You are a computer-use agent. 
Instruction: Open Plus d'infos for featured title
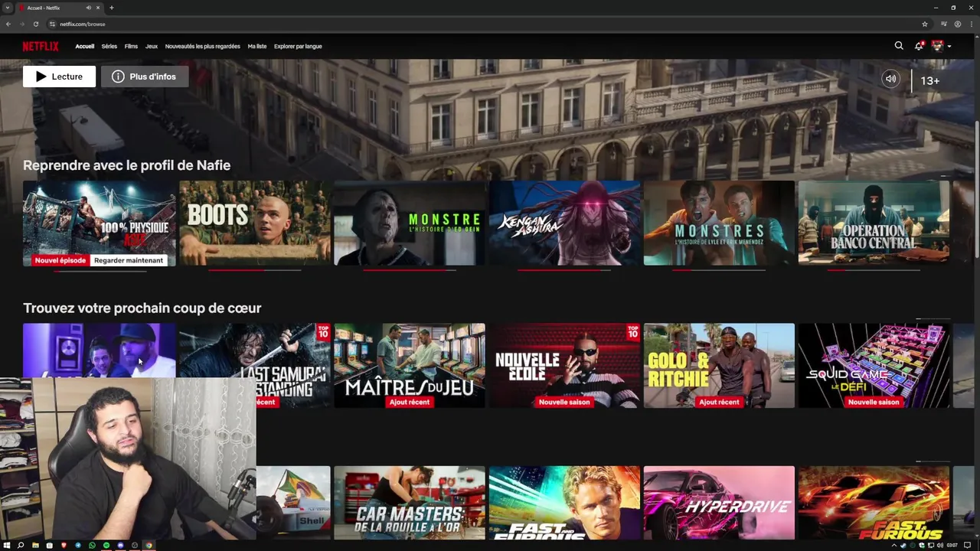pos(145,77)
